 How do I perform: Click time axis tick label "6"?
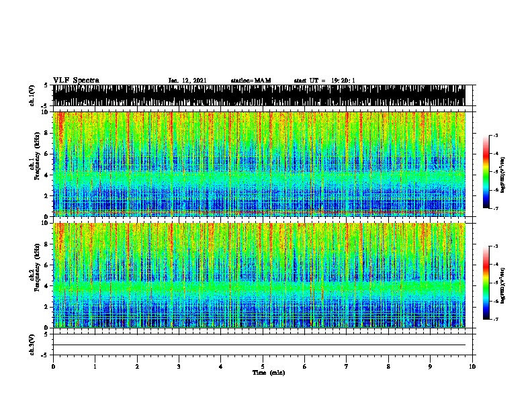(304, 367)
